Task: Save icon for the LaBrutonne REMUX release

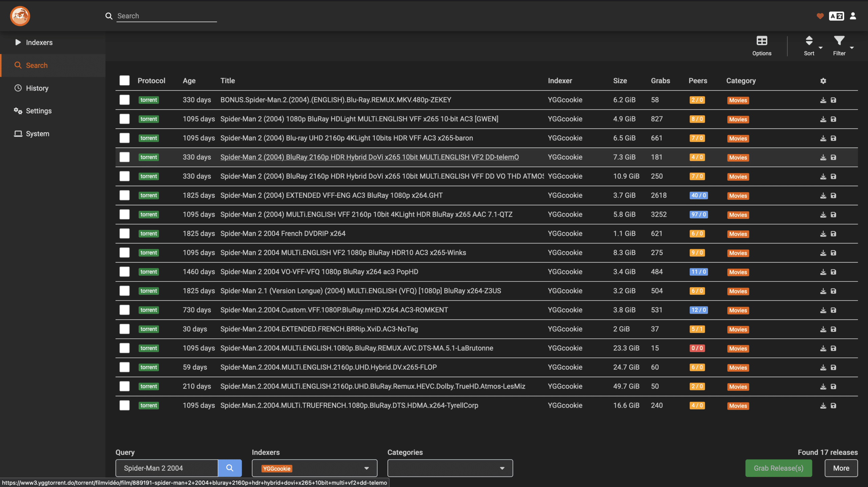Action: 833,348
